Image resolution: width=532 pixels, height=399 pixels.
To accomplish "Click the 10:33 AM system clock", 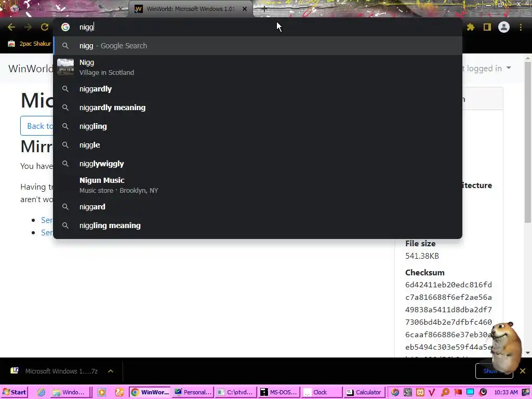I will (506, 392).
